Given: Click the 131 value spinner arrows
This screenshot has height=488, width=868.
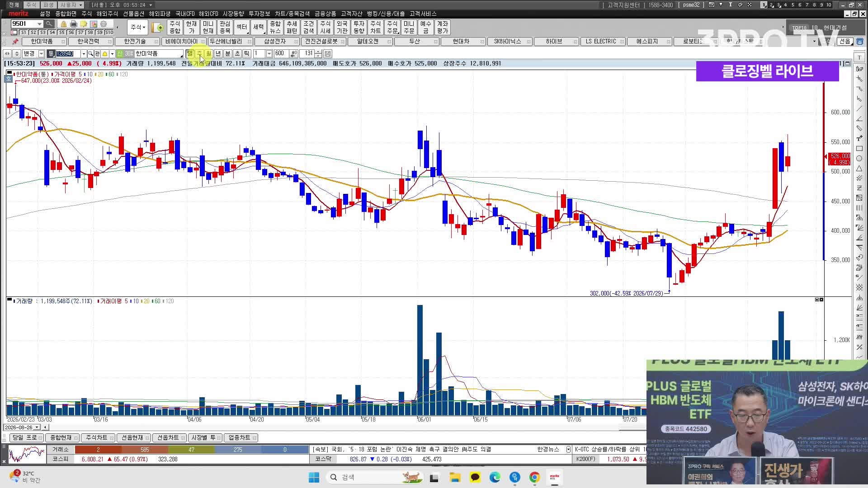Looking at the screenshot, I should (319, 54).
